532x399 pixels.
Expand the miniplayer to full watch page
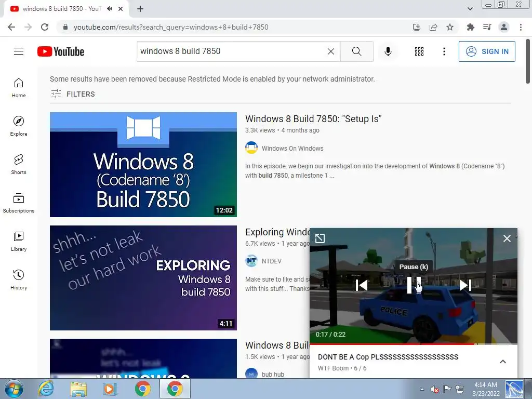320,238
